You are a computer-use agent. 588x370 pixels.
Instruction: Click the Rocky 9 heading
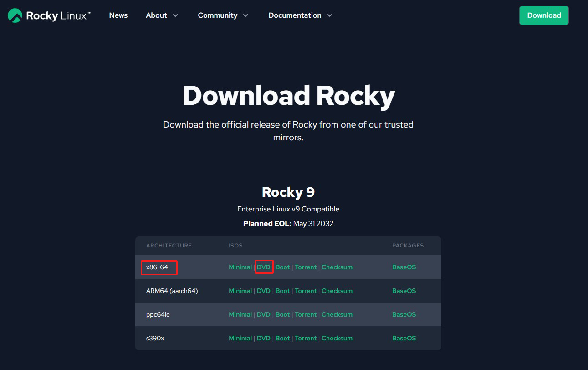288,192
